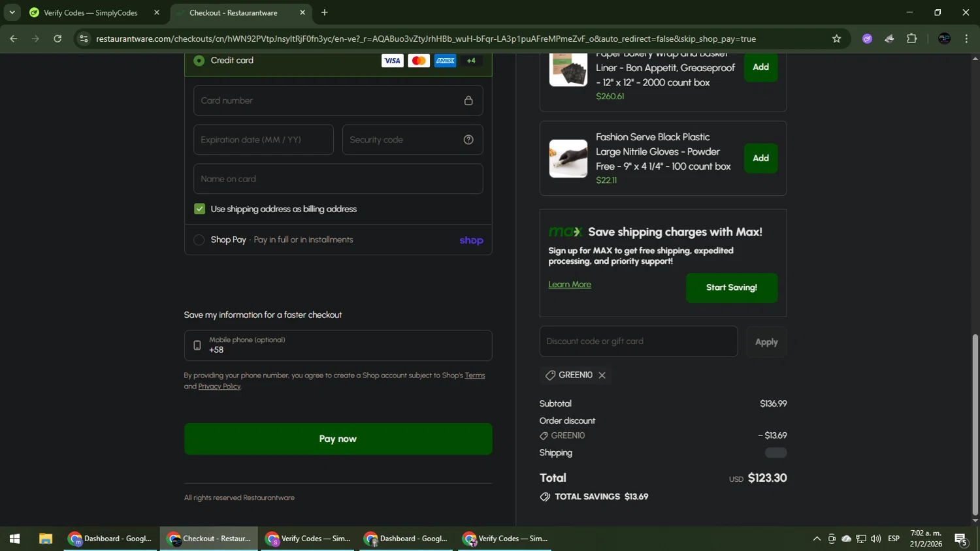Open the Privacy Policy link

(x=220, y=386)
